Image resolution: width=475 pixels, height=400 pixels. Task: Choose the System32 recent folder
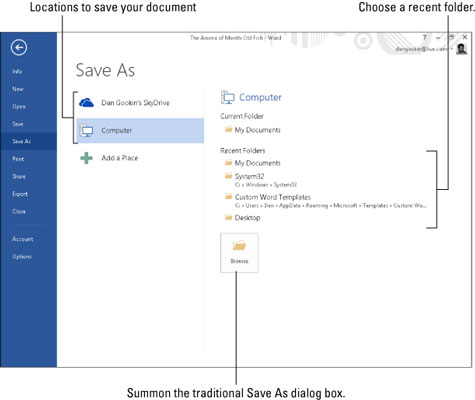click(x=261, y=180)
